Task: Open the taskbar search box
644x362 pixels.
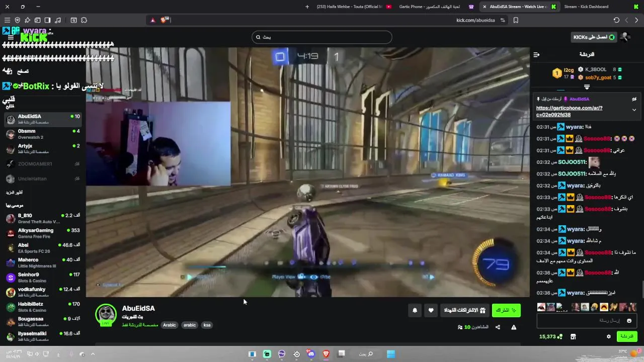Action: (366, 354)
